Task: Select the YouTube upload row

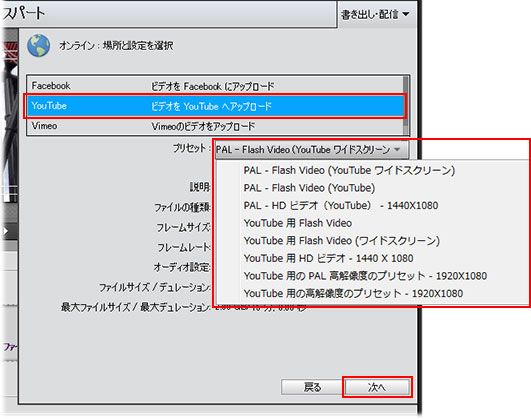Action: click(215, 106)
